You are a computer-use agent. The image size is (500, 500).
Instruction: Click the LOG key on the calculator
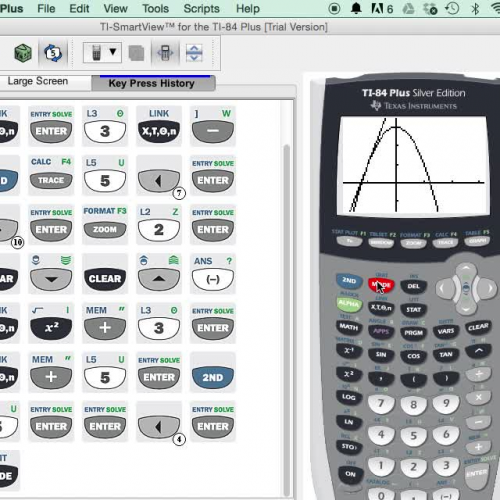(x=349, y=397)
